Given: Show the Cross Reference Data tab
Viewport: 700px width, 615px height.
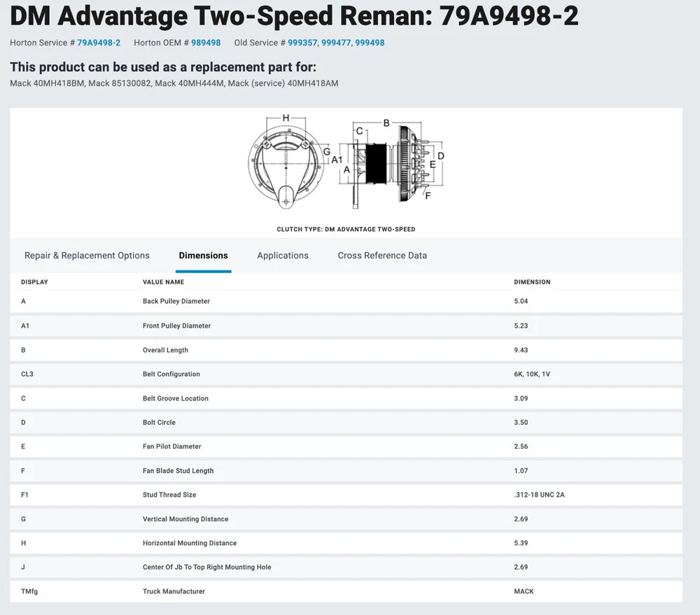Looking at the screenshot, I should 382,256.
